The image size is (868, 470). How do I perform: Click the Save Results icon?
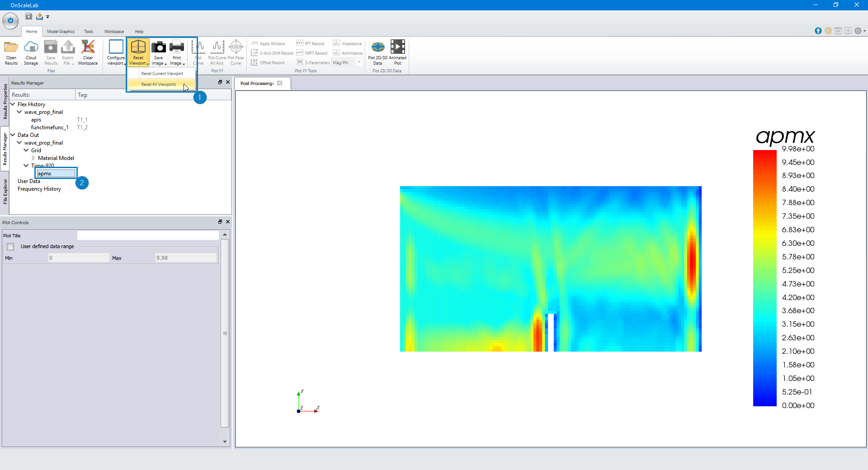click(51, 47)
